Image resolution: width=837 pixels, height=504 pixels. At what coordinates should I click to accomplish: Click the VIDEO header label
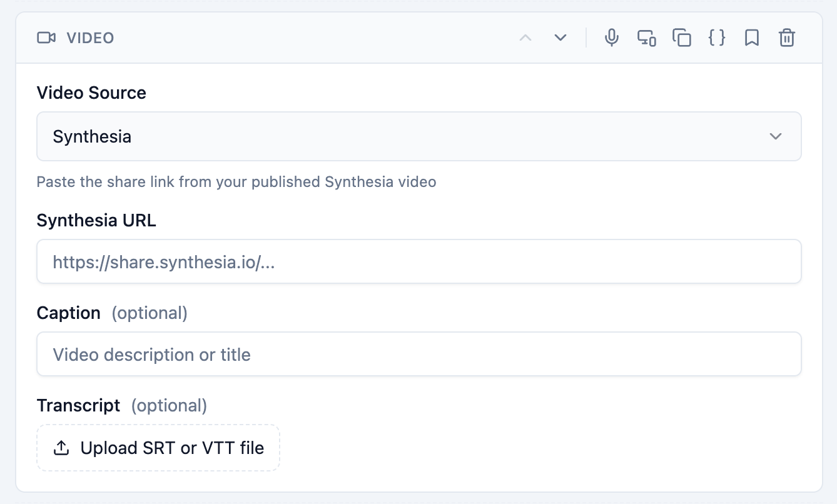click(x=90, y=38)
